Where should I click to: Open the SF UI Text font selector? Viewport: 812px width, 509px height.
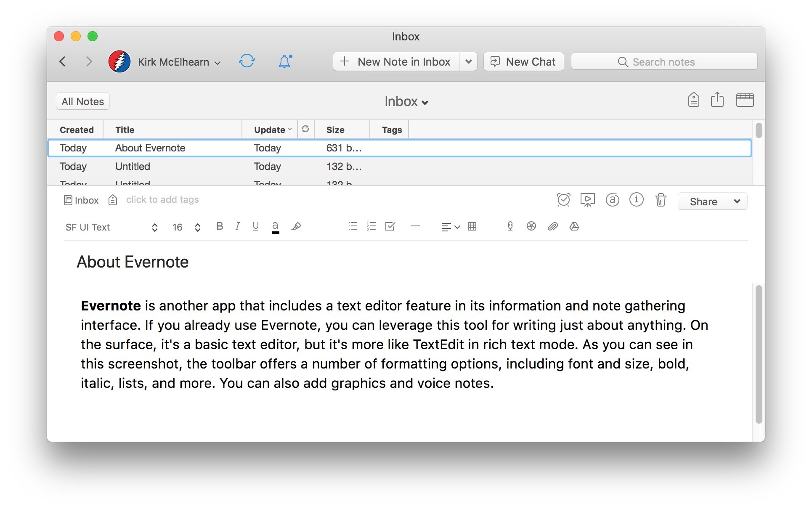coord(111,227)
